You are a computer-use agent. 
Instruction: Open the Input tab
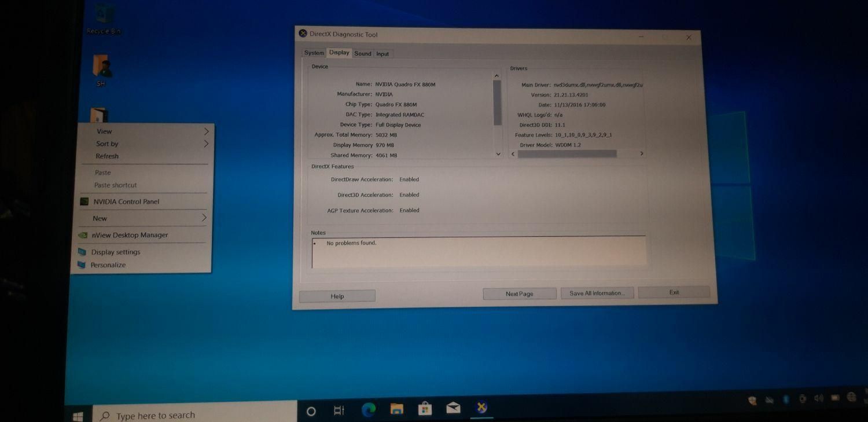tap(382, 54)
